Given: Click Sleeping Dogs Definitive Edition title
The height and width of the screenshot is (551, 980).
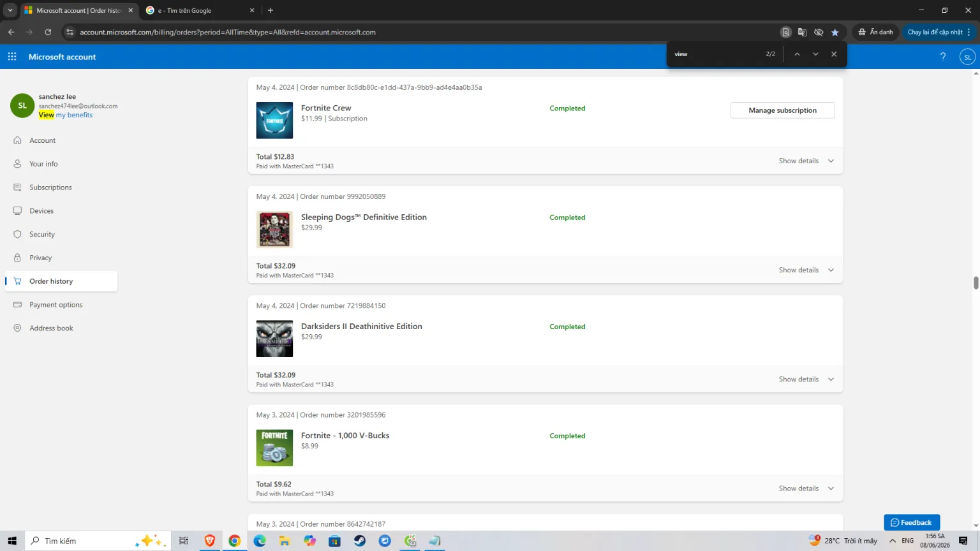Looking at the screenshot, I should click(364, 217).
